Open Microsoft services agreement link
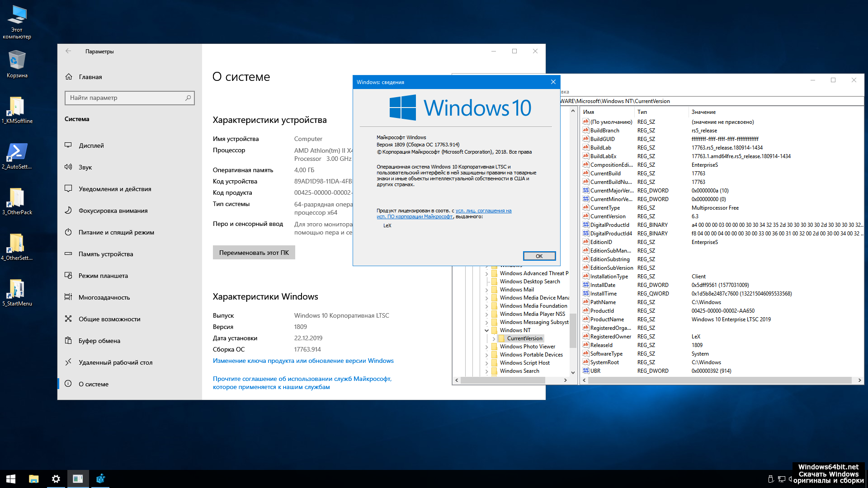 coord(302,383)
